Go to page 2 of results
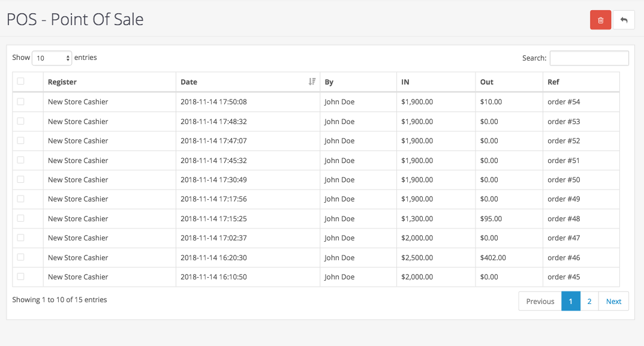644x346 pixels. pyautogui.click(x=589, y=302)
